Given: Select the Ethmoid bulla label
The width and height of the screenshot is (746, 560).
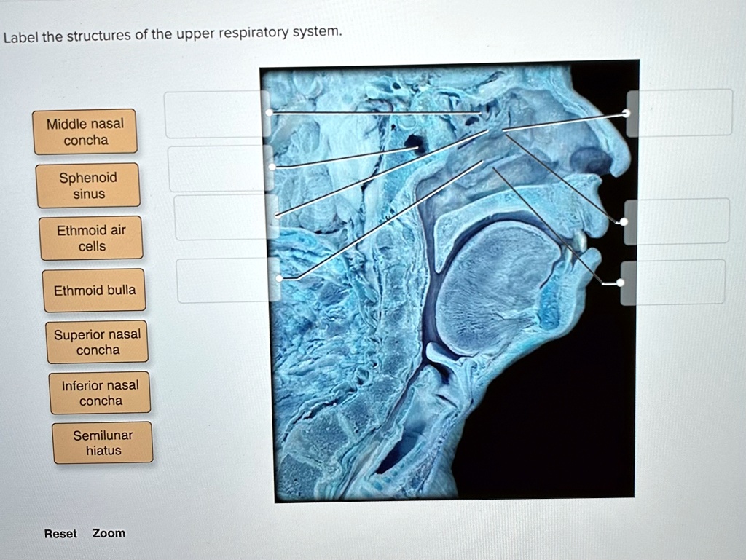Looking at the screenshot, I should (x=94, y=289).
